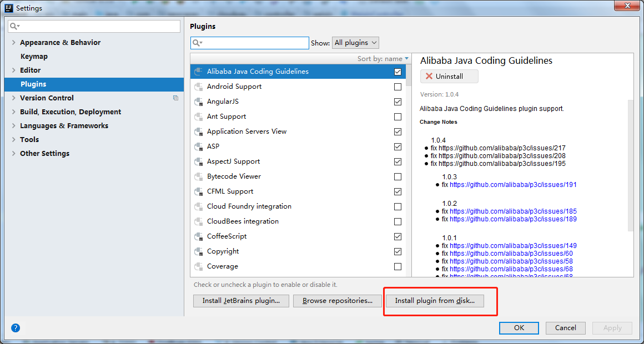
Task: Disable the Alibaba Java Coding Guidelines checkbox
Action: [398, 72]
